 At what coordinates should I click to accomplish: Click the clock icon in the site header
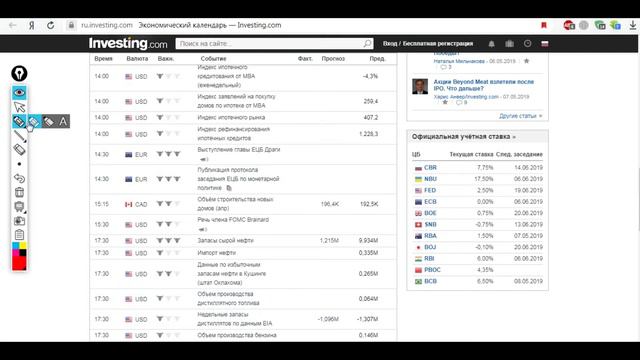(x=527, y=43)
